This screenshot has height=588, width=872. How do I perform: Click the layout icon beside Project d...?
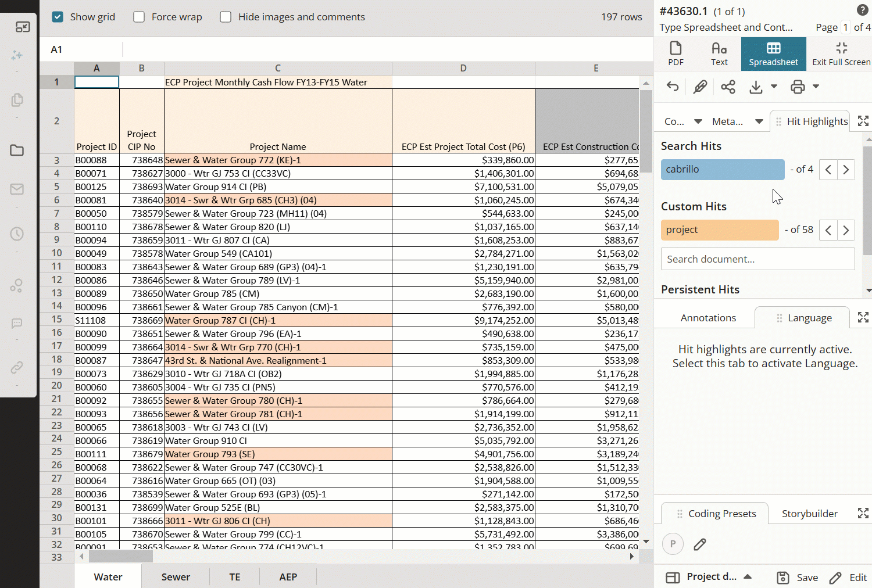(x=673, y=578)
